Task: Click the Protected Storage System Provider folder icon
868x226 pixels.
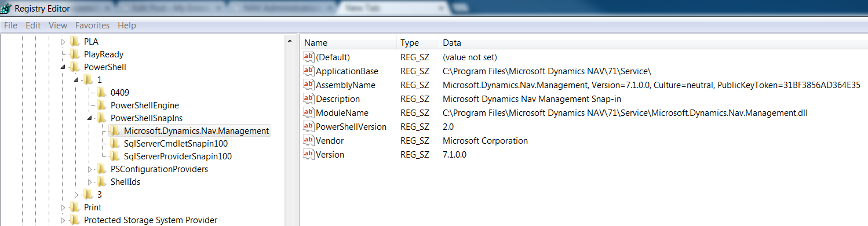Action: click(x=74, y=220)
